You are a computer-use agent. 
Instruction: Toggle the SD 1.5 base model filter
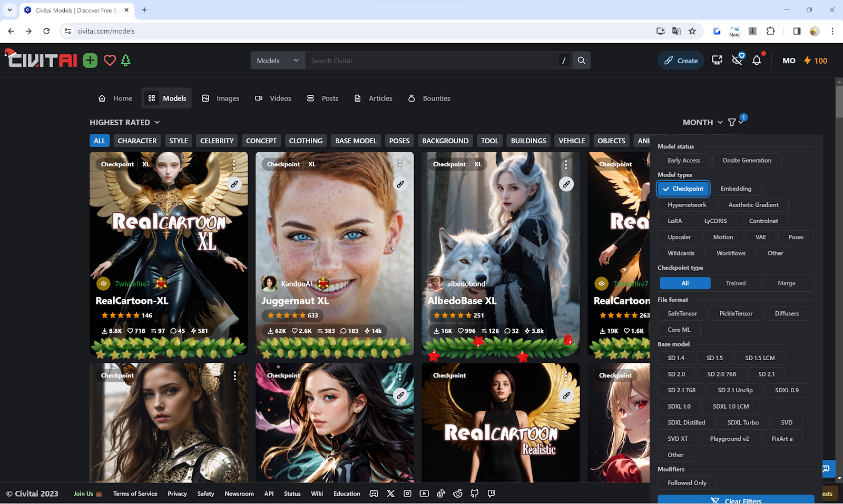(714, 358)
